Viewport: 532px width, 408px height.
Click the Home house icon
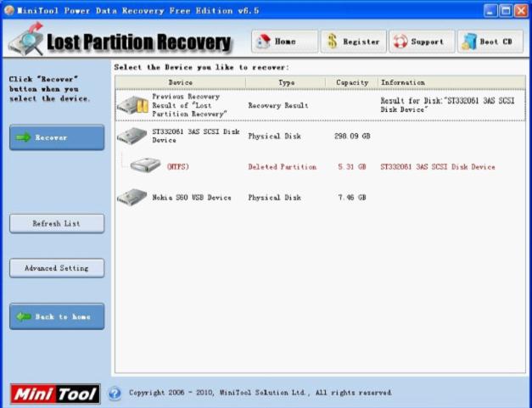[263, 42]
